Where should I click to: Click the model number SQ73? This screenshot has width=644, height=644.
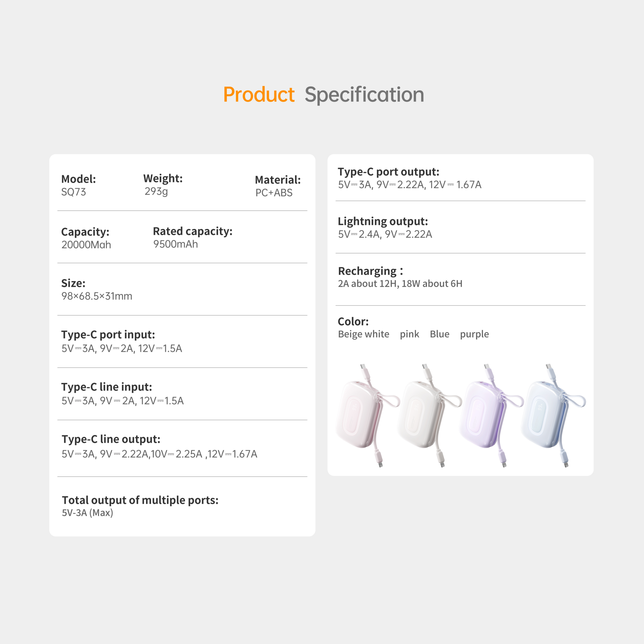tap(74, 192)
